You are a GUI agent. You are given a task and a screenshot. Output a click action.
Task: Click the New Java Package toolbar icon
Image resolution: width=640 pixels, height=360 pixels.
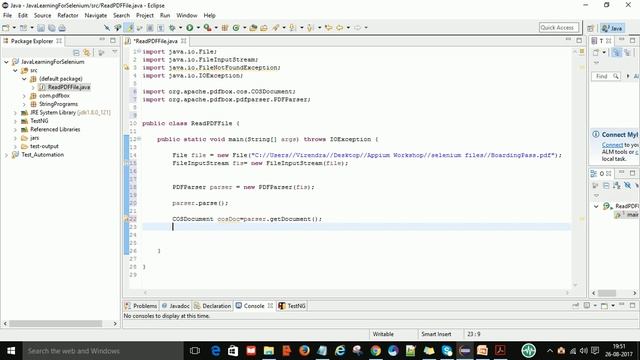(x=225, y=28)
